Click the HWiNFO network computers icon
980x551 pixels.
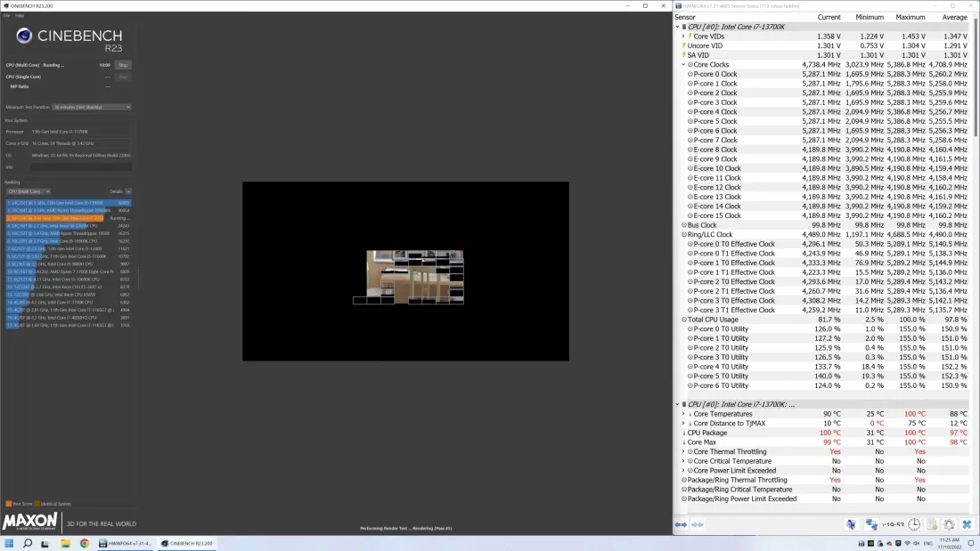(x=871, y=525)
